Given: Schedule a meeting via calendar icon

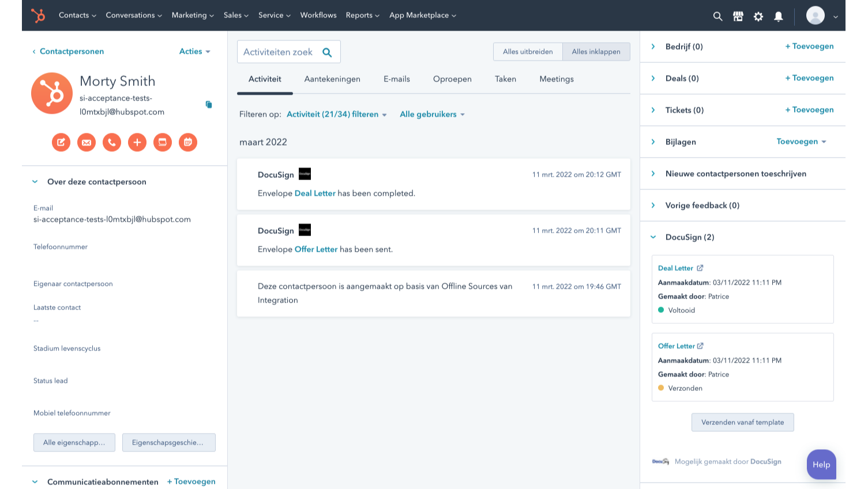Looking at the screenshot, I should coord(188,142).
